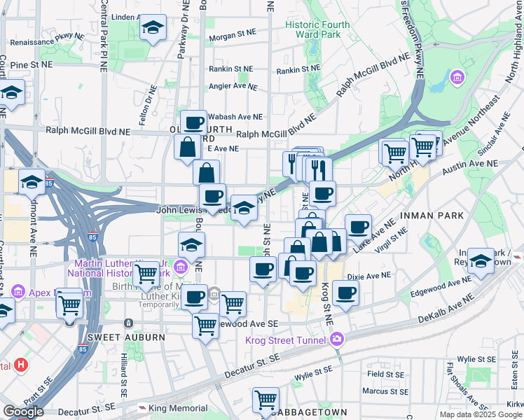Click the coffee marker near Dixie Ave NE
Image resolution: width=524 pixels, height=420 pixels.
click(x=346, y=294)
